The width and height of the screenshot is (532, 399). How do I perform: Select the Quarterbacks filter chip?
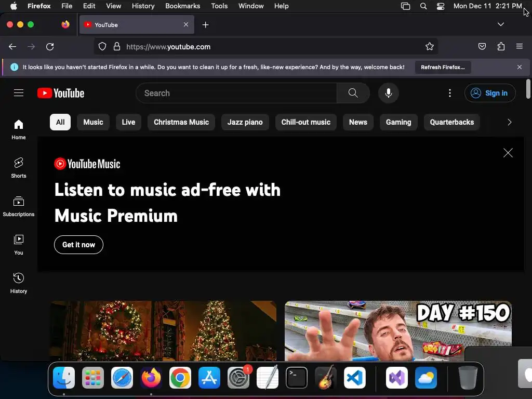point(451,122)
